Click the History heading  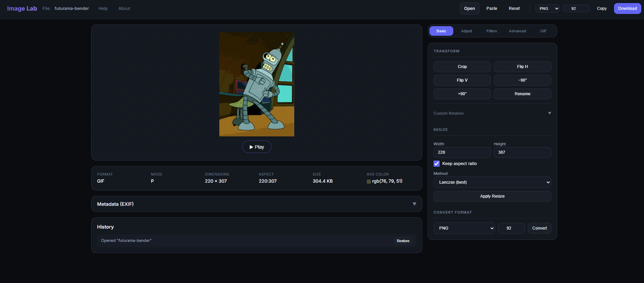click(105, 227)
